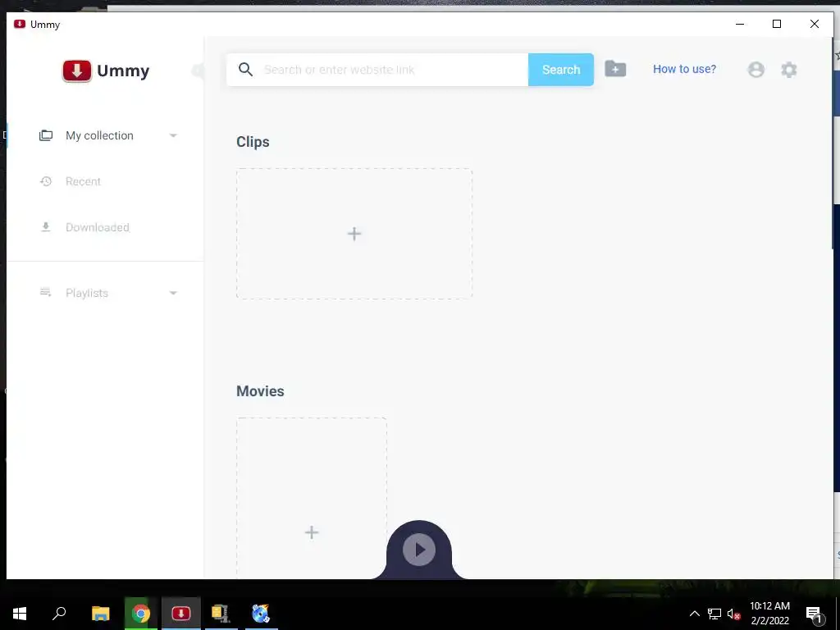Open Windows taskbar search
Image resolution: width=840 pixels, height=630 pixels.
(59, 614)
